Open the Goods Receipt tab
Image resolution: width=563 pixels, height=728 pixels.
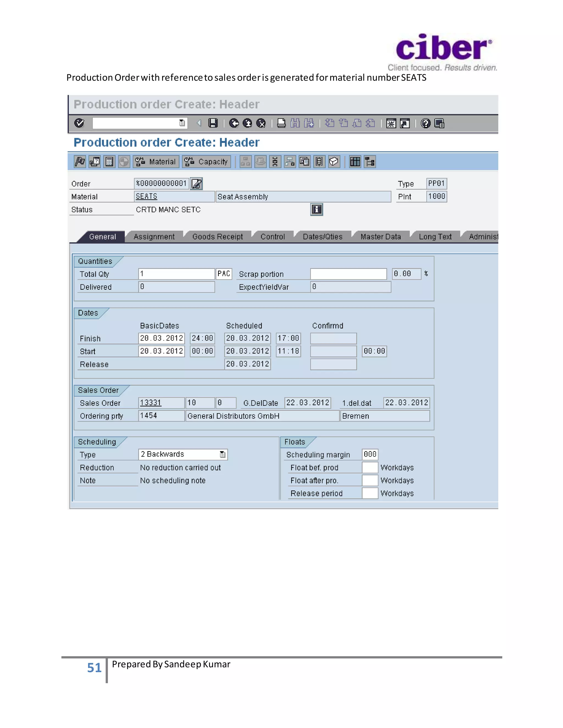[x=217, y=237]
